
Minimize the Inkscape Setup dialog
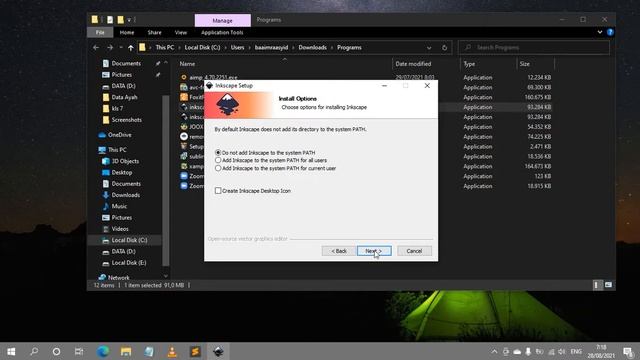pos(384,85)
